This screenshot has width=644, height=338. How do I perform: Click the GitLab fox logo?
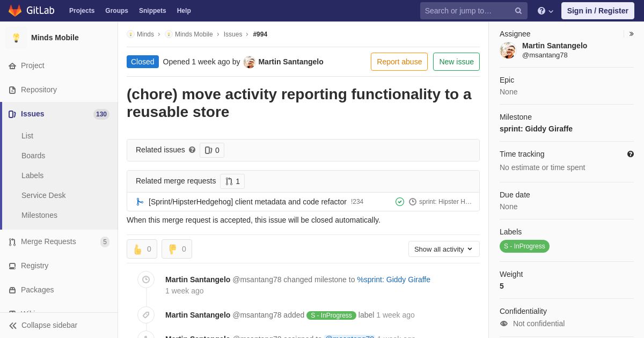[15, 11]
